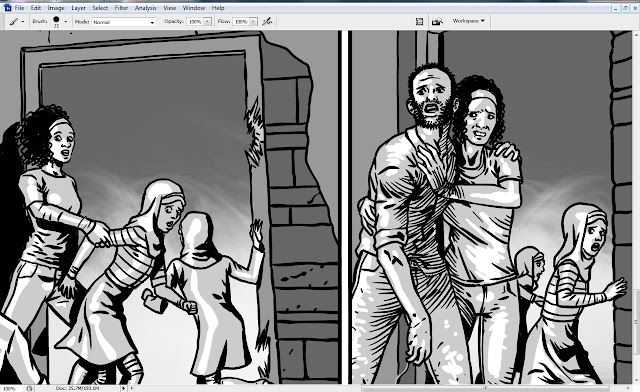Open the Select menu
Viewport: 640px width, 392px height.
click(x=100, y=8)
